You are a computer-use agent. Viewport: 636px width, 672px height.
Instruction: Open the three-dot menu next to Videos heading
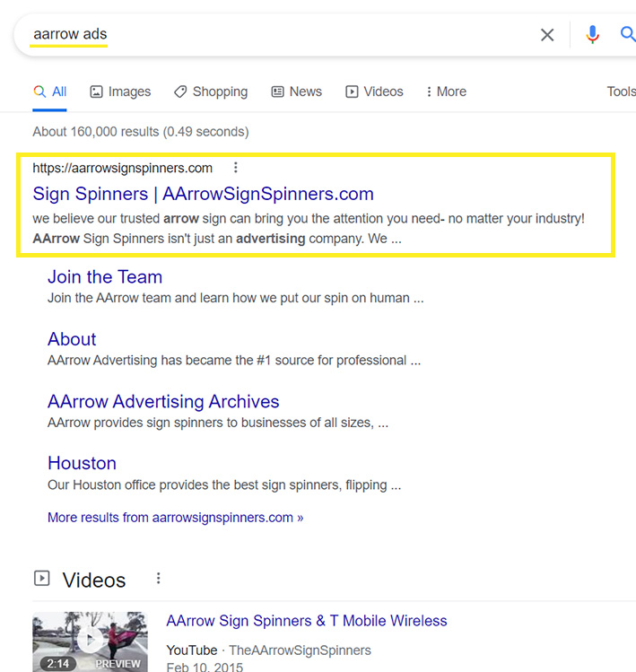click(158, 579)
